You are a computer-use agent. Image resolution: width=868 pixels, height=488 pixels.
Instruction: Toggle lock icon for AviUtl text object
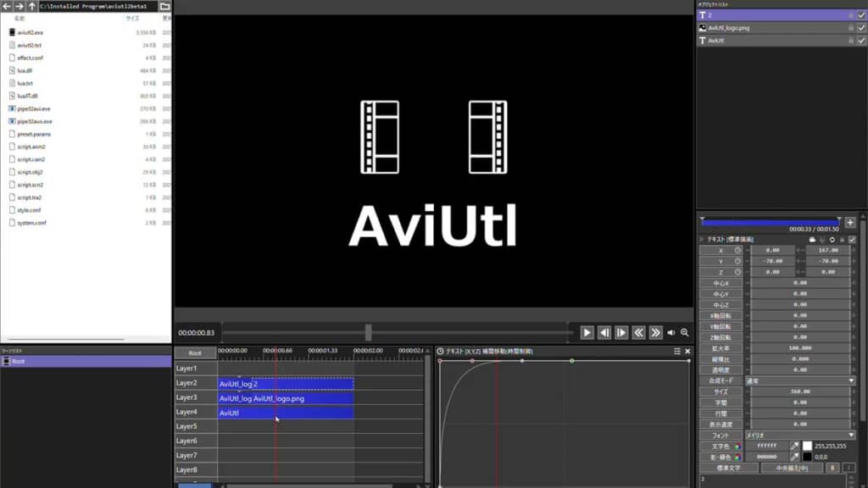(x=851, y=41)
